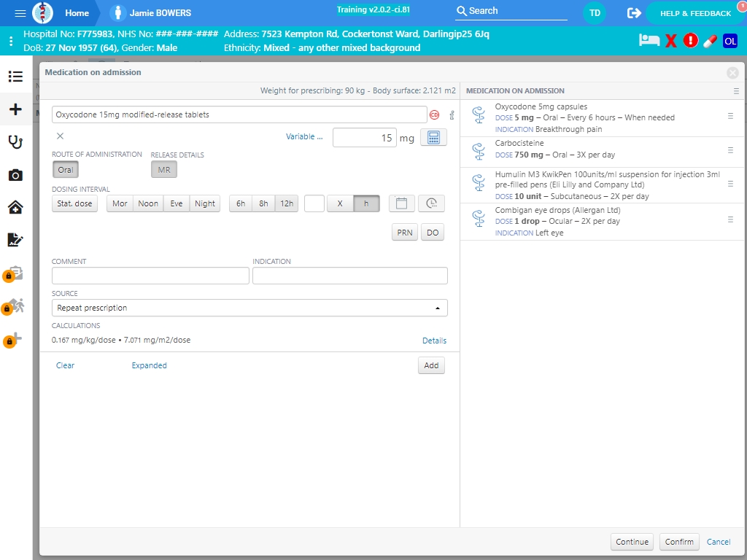The width and height of the screenshot is (747, 560).
Task: Click the dose amount field showing 15
Action: 365,138
